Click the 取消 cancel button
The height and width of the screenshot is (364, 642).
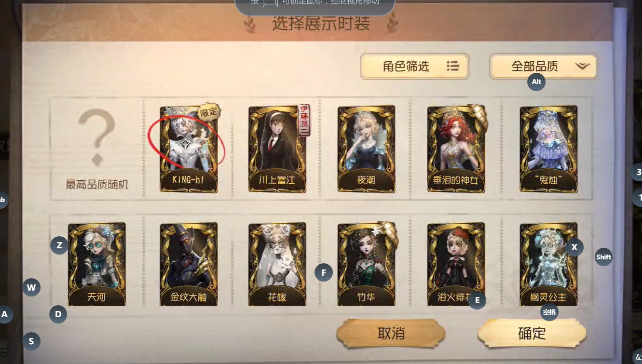[391, 333]
